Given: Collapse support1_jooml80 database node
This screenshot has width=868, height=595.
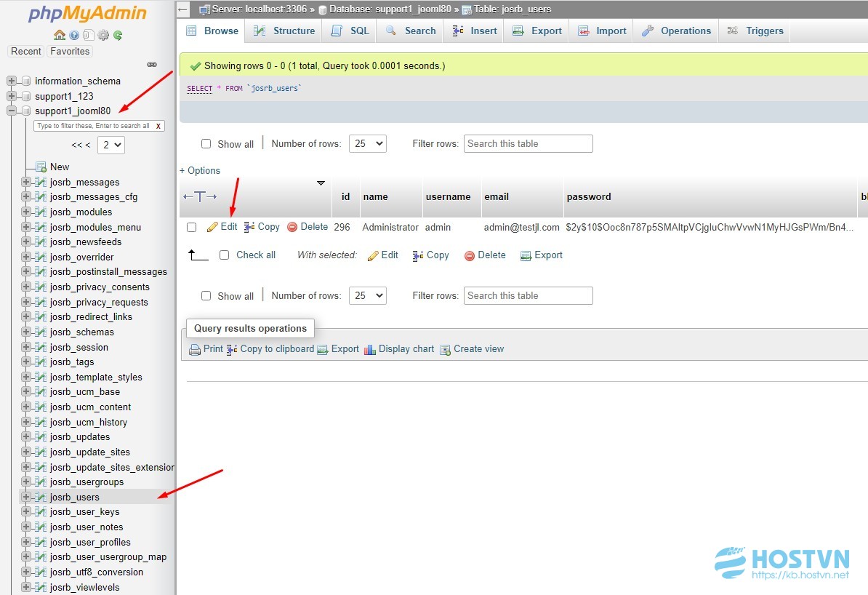Looking at the screenshot, I should click(11, 111).
